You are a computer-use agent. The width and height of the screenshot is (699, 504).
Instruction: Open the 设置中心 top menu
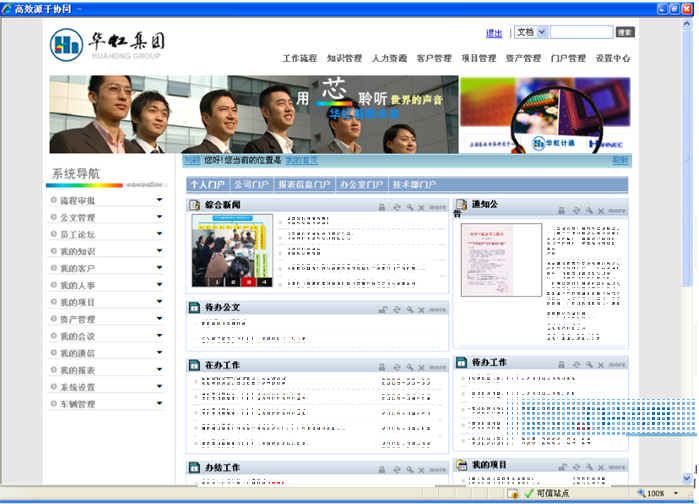[x=613, y=58]
